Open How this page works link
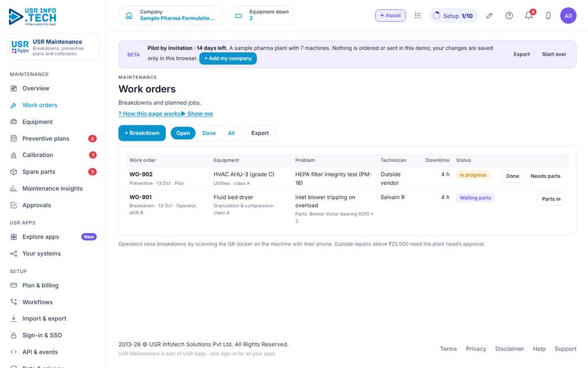 point(149,114)
